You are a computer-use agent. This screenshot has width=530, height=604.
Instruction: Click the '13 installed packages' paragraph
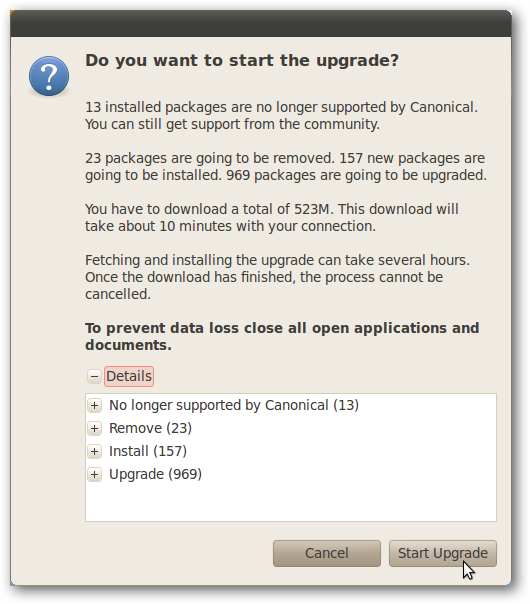click(282, 116)
